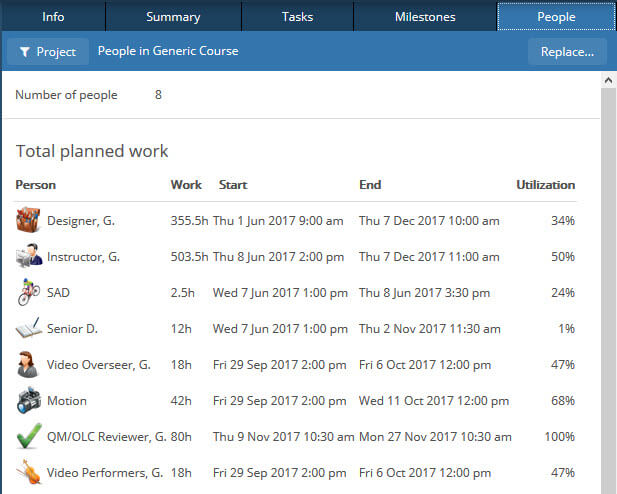617x494 pixels.
Task: Click the woman avatar beside Video Overseer, G.
Action: 28,364
